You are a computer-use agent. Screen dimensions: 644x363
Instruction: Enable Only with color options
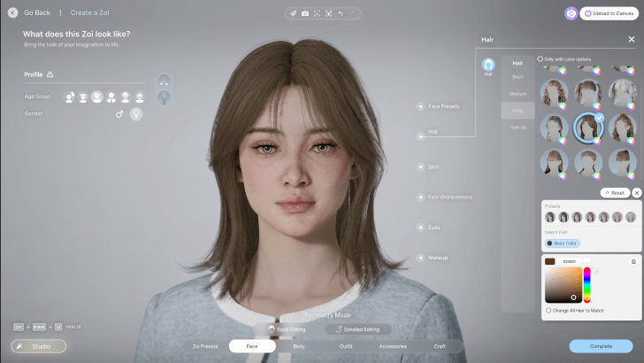pyautogui.click(x=540, y=58)
